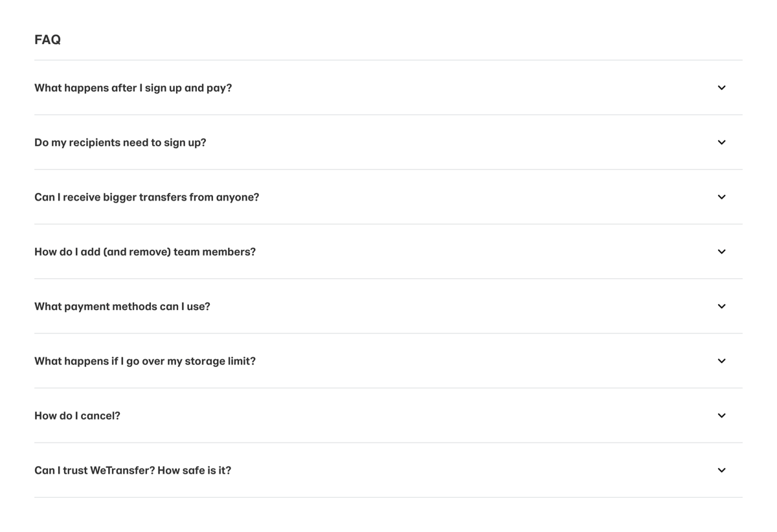
Task: Open the 'How do I cancel?' question
Action: (77, 415)
